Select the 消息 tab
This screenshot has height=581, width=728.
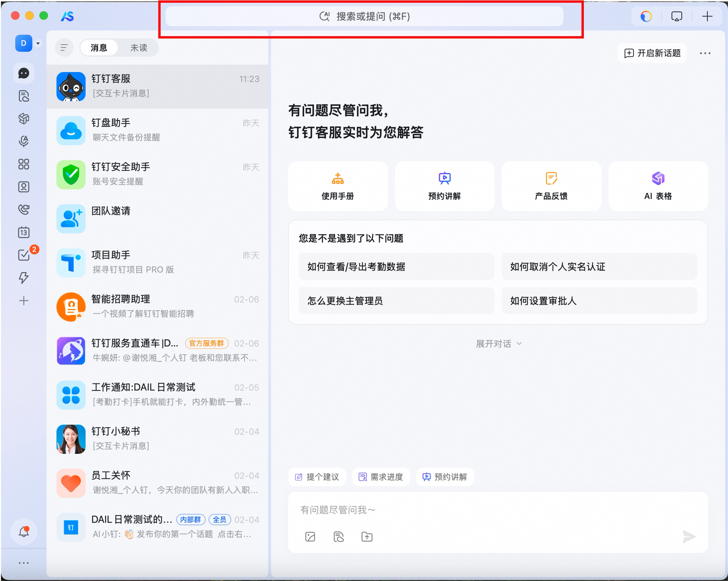click(x=99, y=47)
